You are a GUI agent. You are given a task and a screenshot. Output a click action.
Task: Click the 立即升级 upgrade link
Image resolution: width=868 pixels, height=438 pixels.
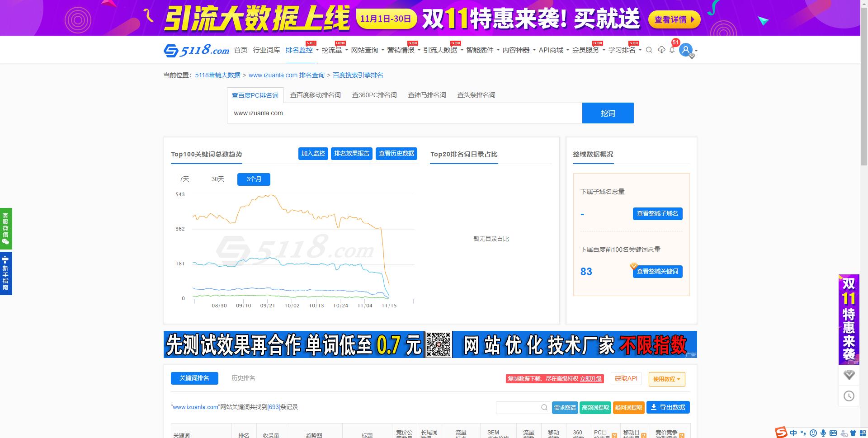point(591,379)
